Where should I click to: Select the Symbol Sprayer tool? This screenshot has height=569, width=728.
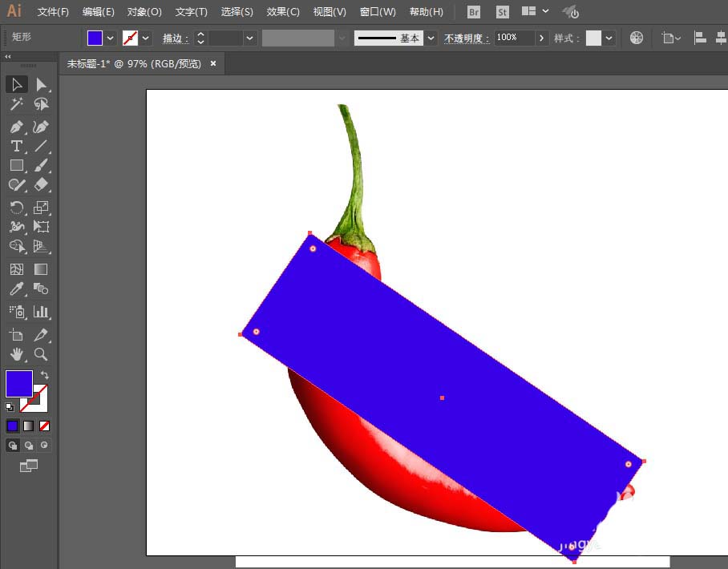(17, 312)
